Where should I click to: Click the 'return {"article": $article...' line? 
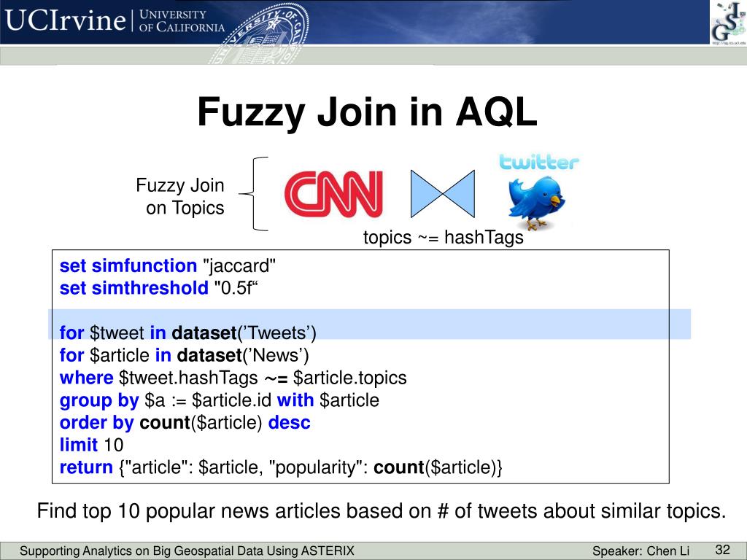(281, 467)
